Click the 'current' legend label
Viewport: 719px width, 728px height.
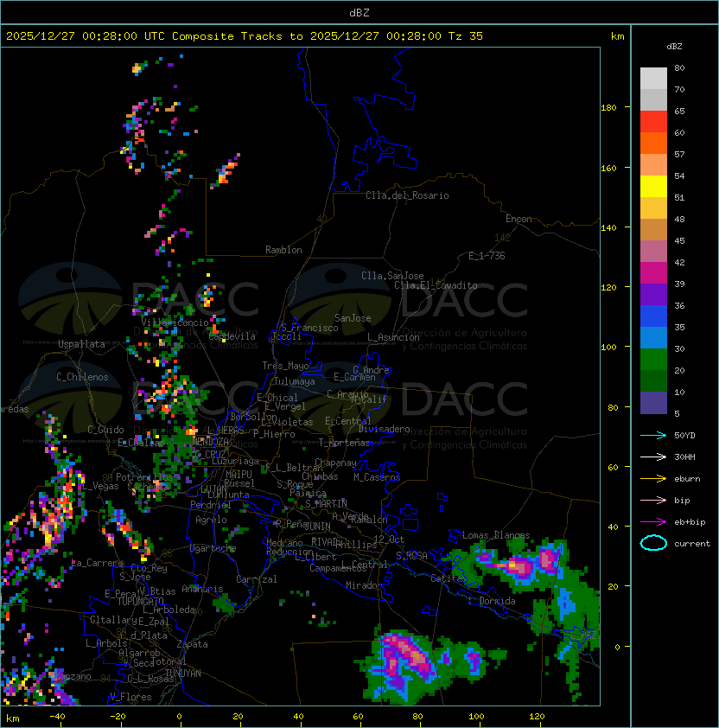[x=692, y=543]
